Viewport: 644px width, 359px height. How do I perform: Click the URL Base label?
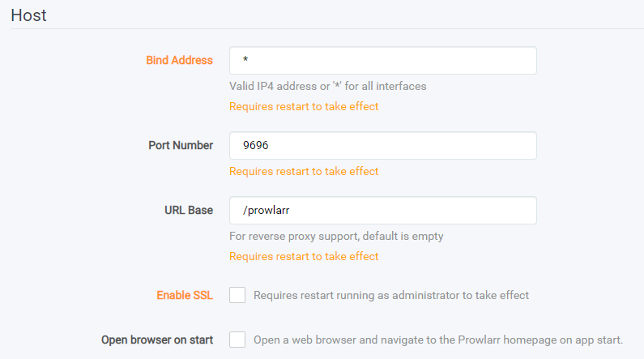tap(189, 211)
